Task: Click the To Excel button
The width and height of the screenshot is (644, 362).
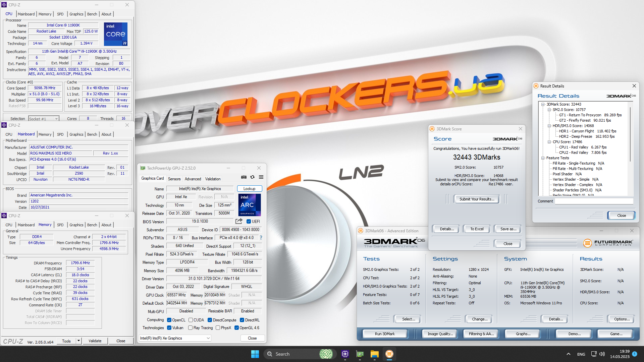Action: (x=477, y=229)
